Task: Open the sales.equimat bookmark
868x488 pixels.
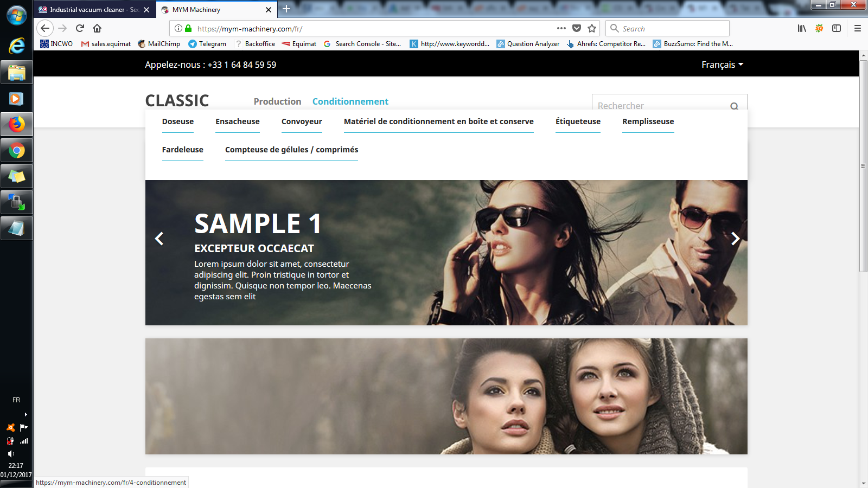Action: (x=106, y=44)
